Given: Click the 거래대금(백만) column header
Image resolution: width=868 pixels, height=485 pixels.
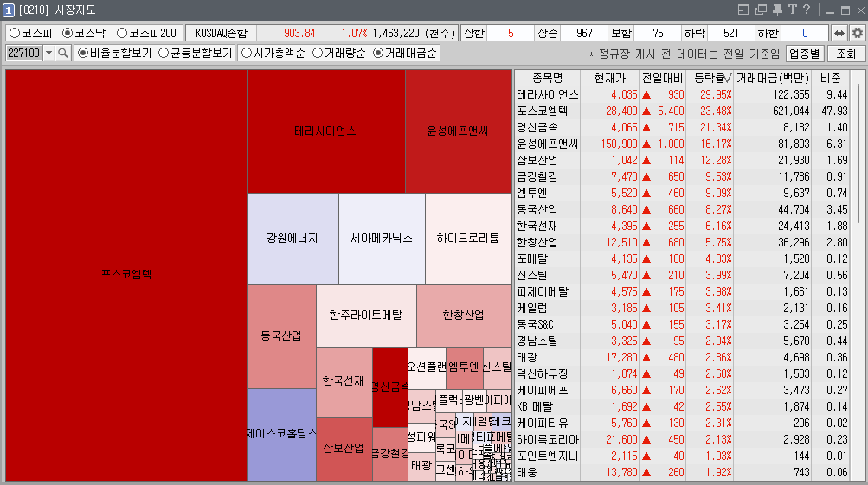Looking at the screenshot, I should click(x=772, y=79).
